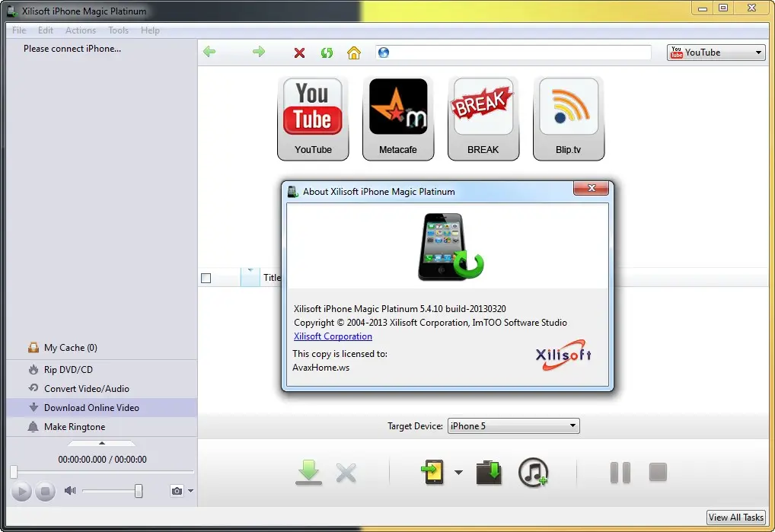Stop page loading with the red X
Image resolution: width=775 pixels, height=532 pixels.
point(299,53)
